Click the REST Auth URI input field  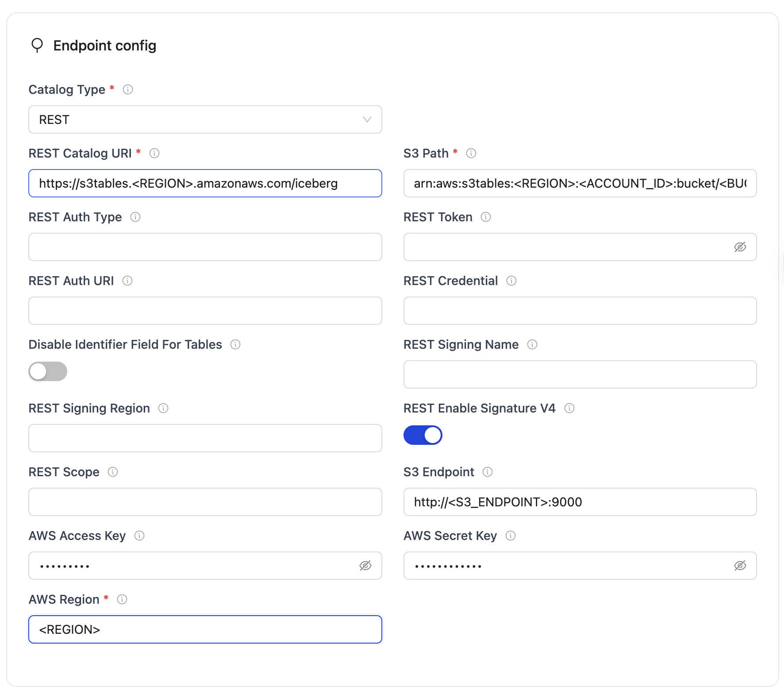coord(205,311)
